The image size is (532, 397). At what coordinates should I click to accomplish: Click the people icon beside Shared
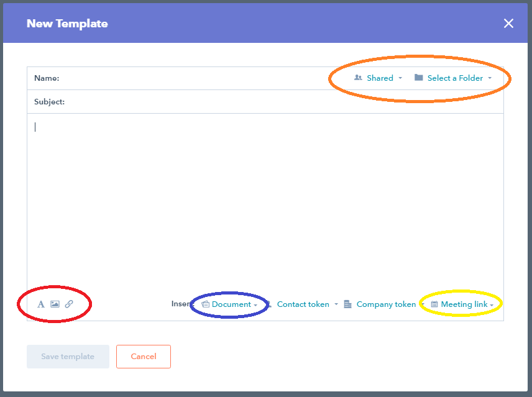pyautogui.click(x=358, y=78)
